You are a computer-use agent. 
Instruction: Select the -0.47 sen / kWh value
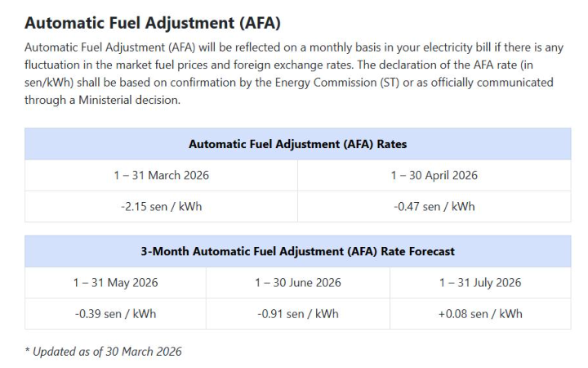pos(434,207)
